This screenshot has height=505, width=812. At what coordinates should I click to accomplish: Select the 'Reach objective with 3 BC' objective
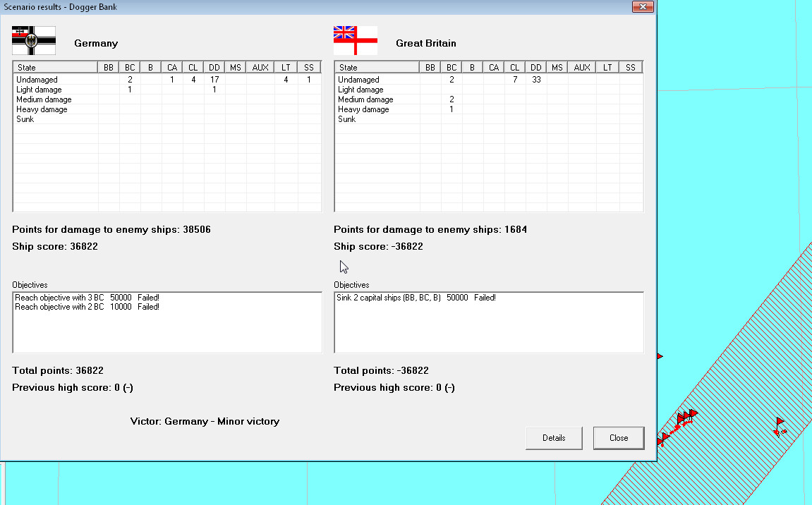click(x=87, y=298)
